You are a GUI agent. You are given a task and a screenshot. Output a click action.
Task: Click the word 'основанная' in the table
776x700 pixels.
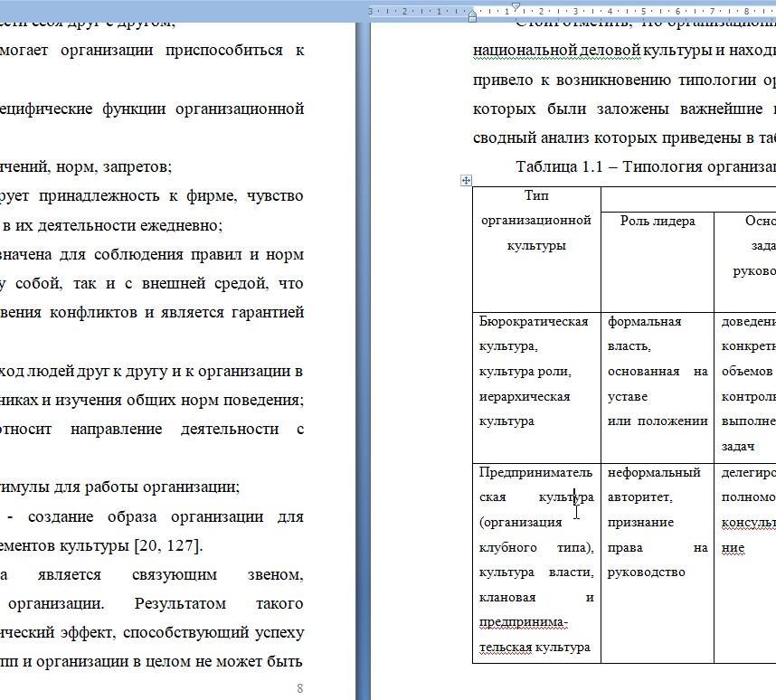tap(643, 372)
